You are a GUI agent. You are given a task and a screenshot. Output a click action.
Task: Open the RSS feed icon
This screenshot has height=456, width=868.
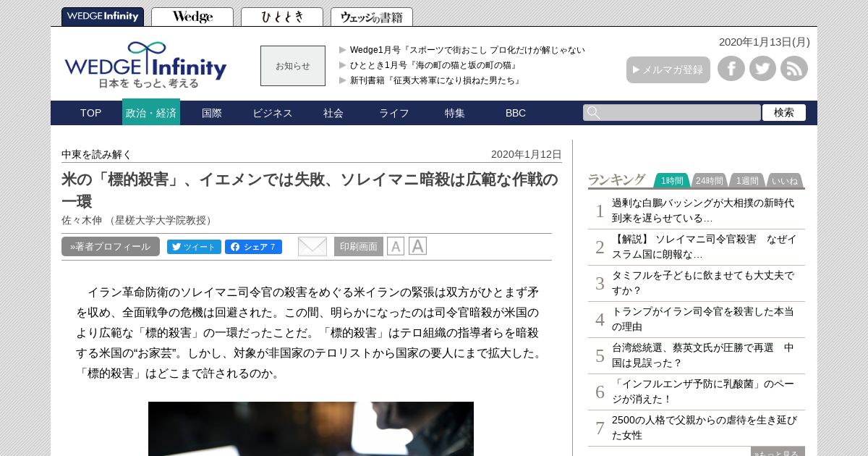pos(794,69)
